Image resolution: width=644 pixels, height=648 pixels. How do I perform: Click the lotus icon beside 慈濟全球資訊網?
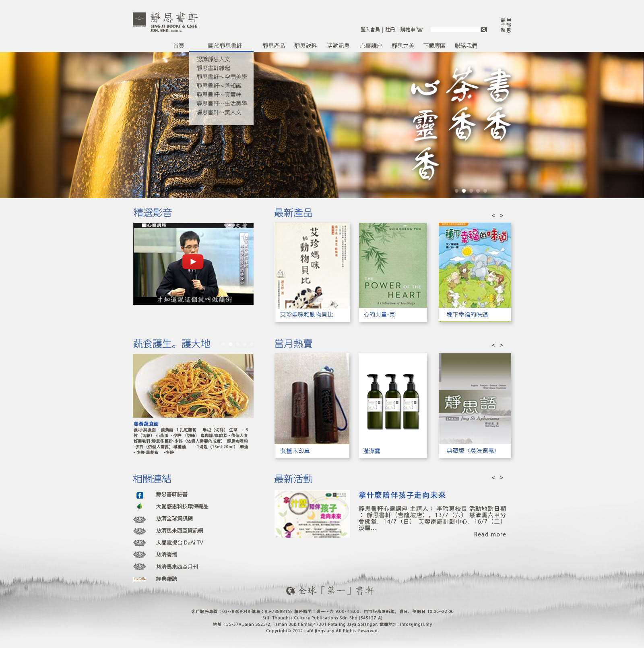point(140,519)
